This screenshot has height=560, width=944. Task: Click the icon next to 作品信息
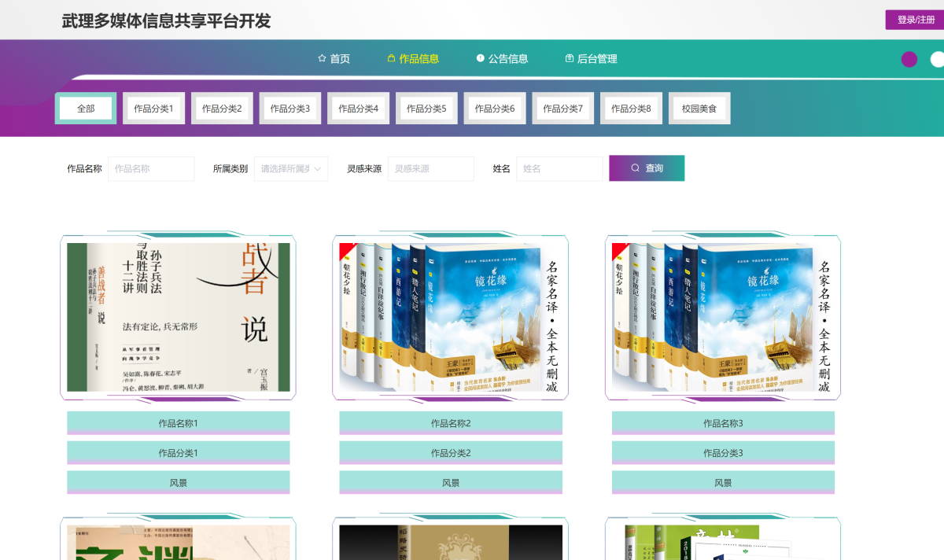click(391, 58)
